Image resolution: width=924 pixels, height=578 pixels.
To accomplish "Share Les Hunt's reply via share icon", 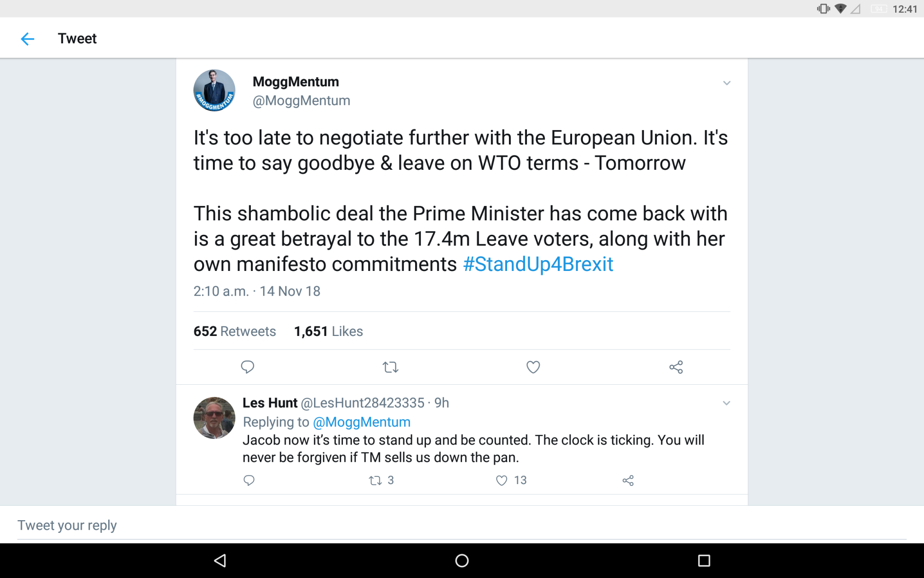I will [x=628, y=480].
